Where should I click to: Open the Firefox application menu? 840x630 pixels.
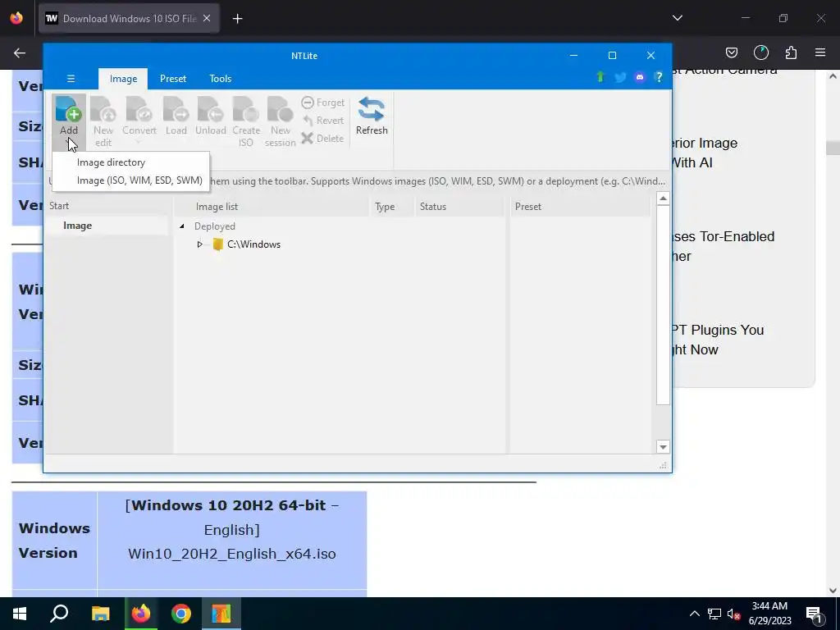tap(820, 52)
